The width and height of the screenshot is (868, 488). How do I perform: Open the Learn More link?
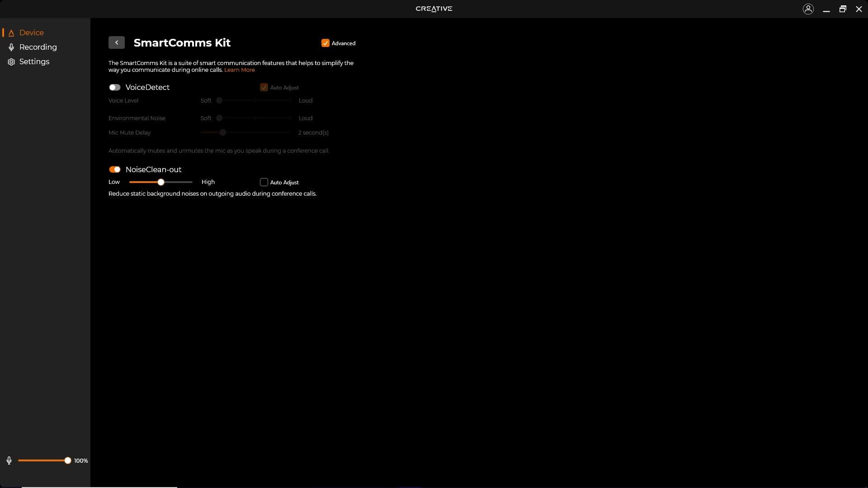point(240,70)
